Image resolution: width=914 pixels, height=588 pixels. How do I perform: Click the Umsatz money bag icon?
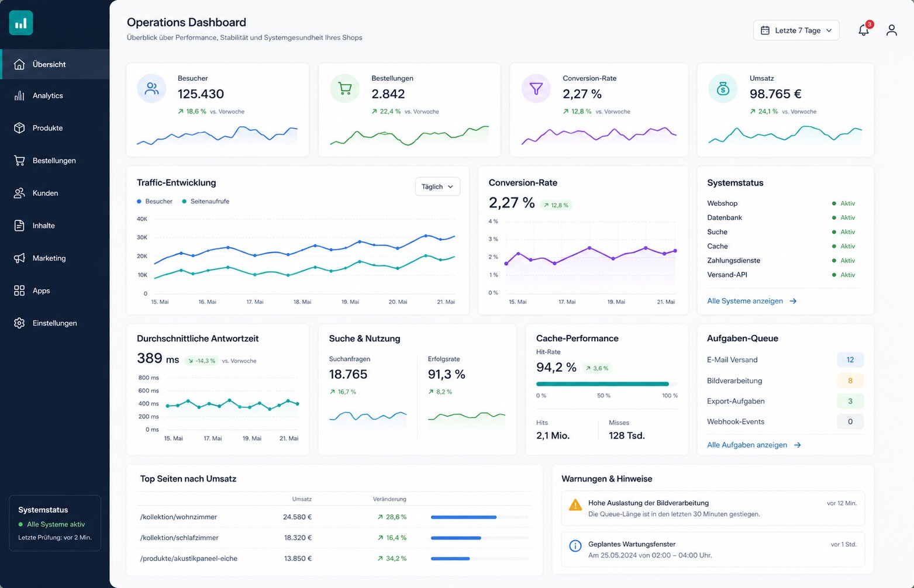pos(723,89)
